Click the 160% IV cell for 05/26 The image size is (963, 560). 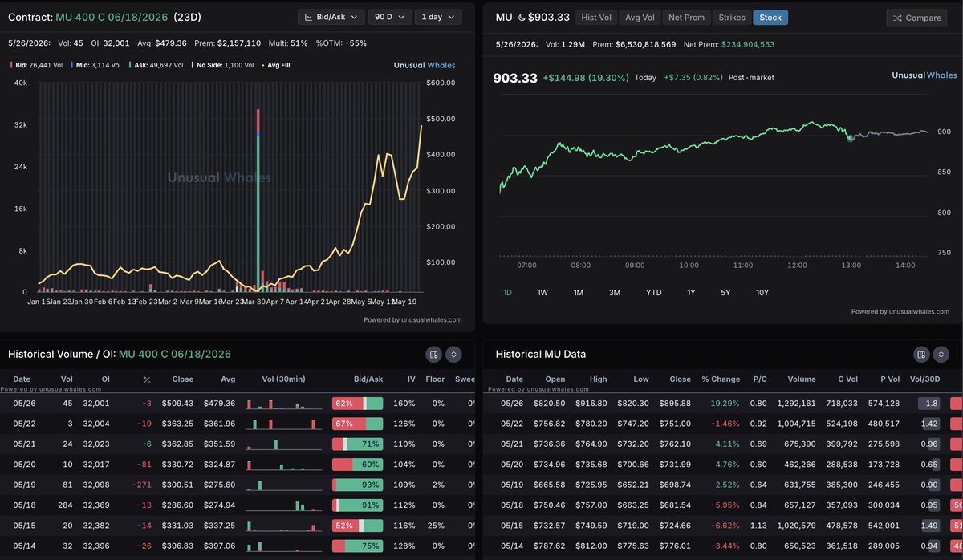[x=404, y=404]
